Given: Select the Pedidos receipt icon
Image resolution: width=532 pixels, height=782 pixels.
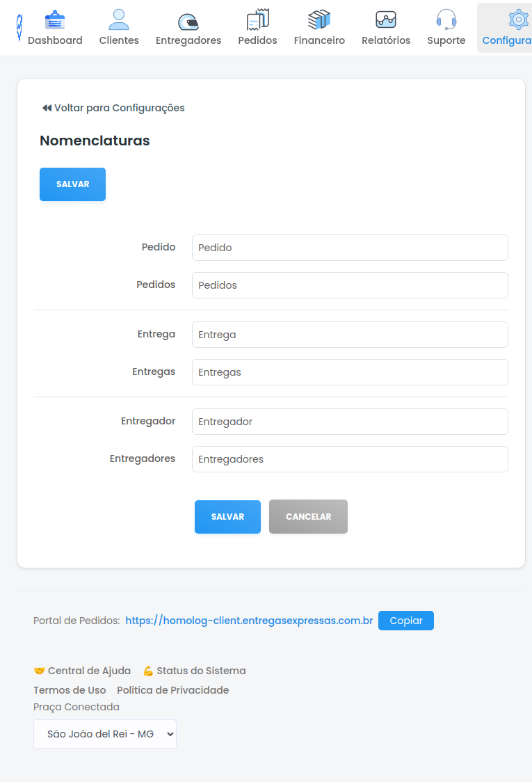Looking at the screenshot, I should [257, 20].
